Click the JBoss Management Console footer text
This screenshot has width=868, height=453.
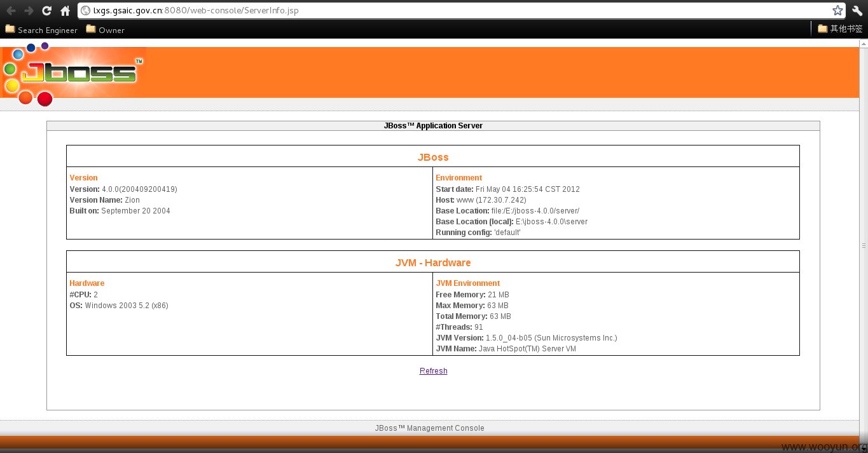(x=429, y=428)
